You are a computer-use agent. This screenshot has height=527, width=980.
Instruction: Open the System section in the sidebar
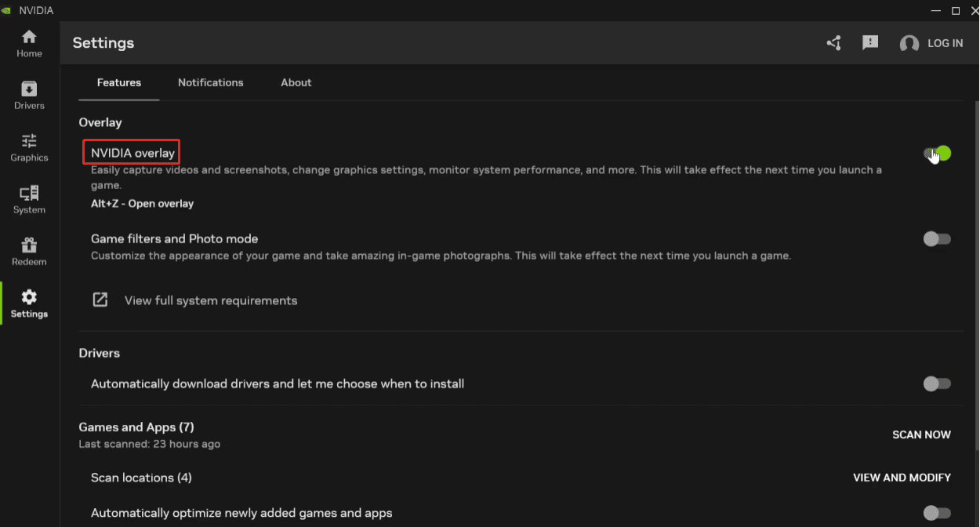(x=29, y=198)
